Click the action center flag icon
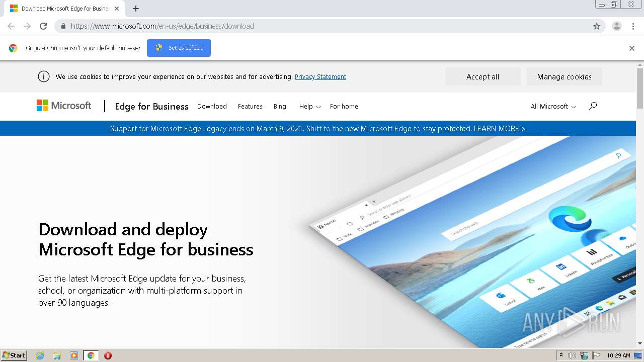 pos(597,355)
